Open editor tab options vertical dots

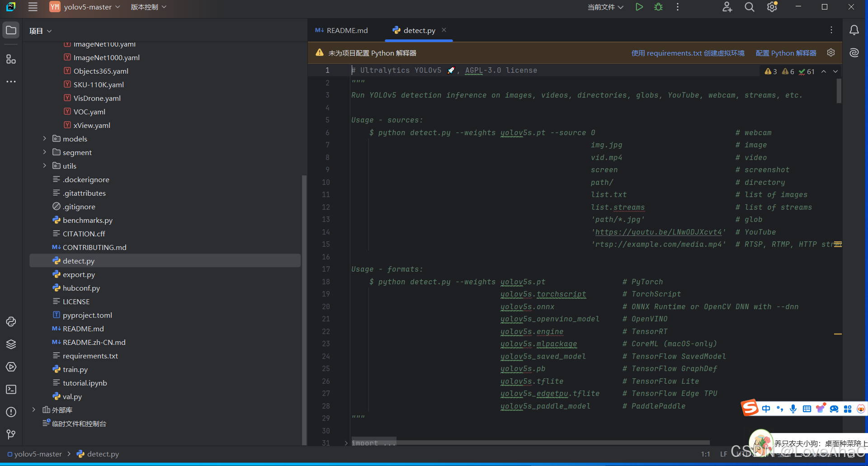pos(831,30)
